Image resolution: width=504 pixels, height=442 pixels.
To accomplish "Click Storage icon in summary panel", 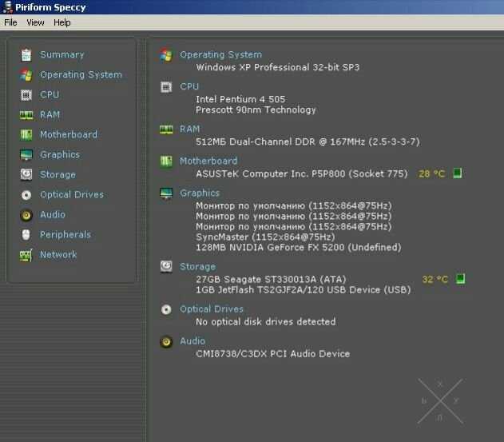I will (x=166, y=267).
